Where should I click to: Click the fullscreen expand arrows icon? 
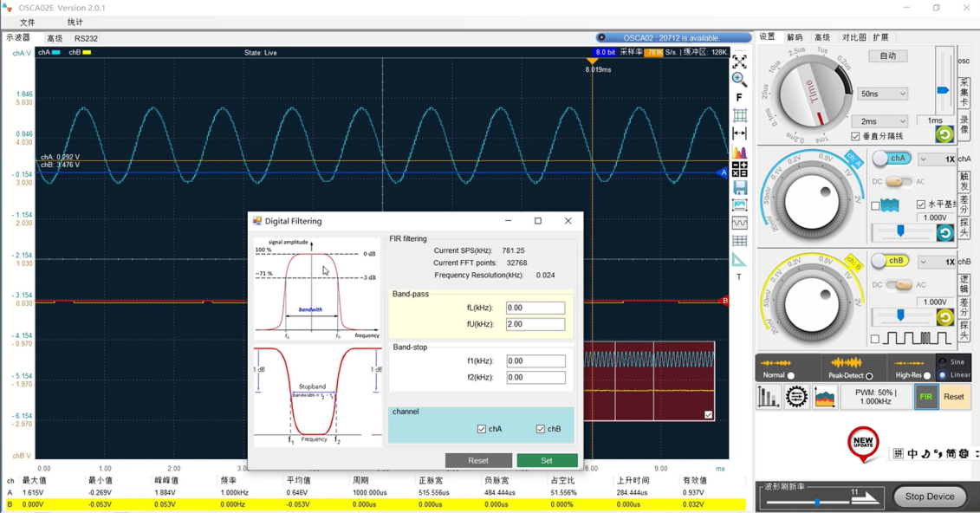pos(739,62)
